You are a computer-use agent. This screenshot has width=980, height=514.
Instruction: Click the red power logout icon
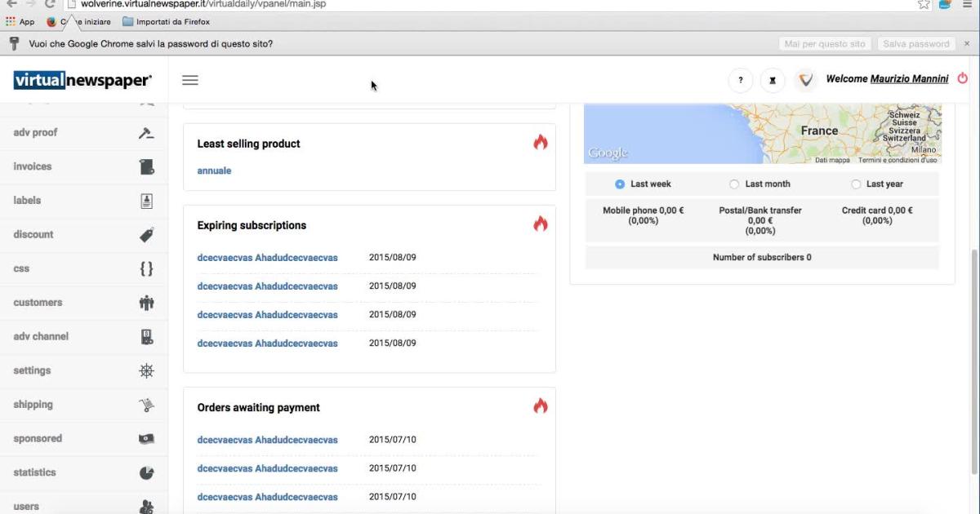click(x=962, y=79)
